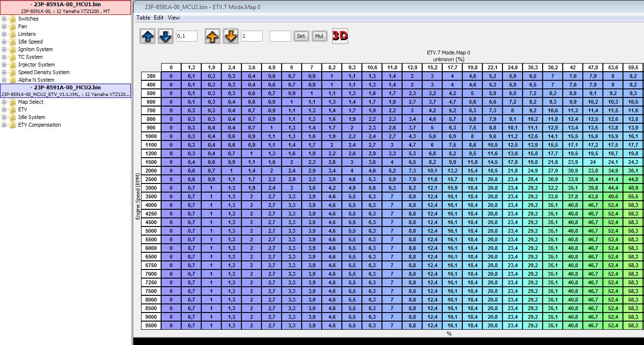The height and width of the screenshot is (345, 644).
Task: Click the blue up arrow increment button
Action: pos(148,36)
